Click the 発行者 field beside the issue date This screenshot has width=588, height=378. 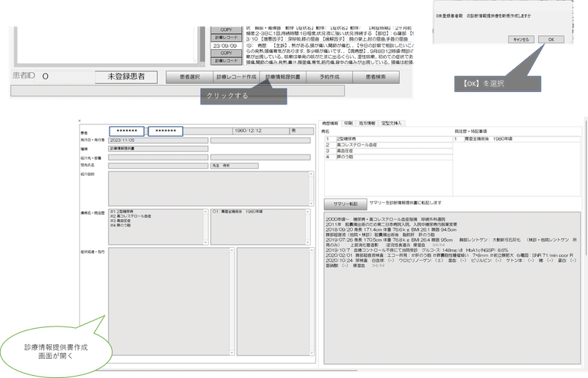260,140
